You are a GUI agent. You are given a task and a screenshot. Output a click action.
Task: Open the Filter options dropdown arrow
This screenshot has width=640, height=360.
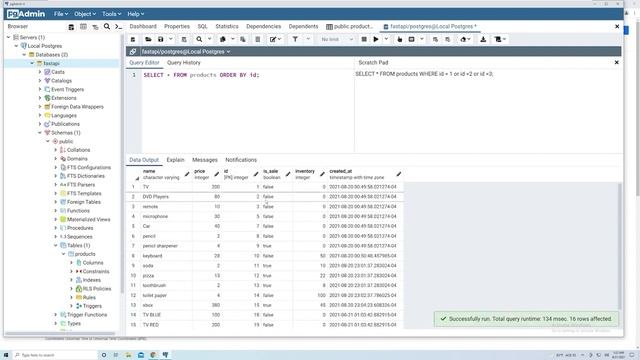(308, 39)
